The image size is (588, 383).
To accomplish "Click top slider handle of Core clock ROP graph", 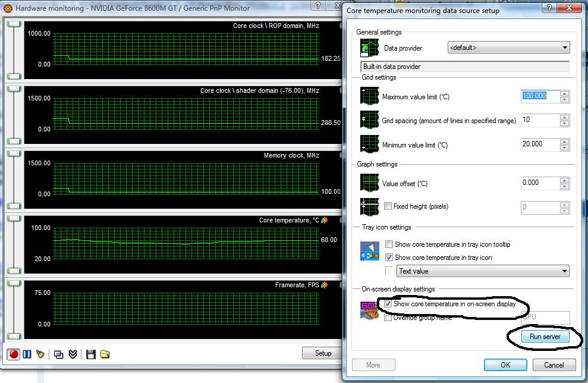I will pos(14,24).
